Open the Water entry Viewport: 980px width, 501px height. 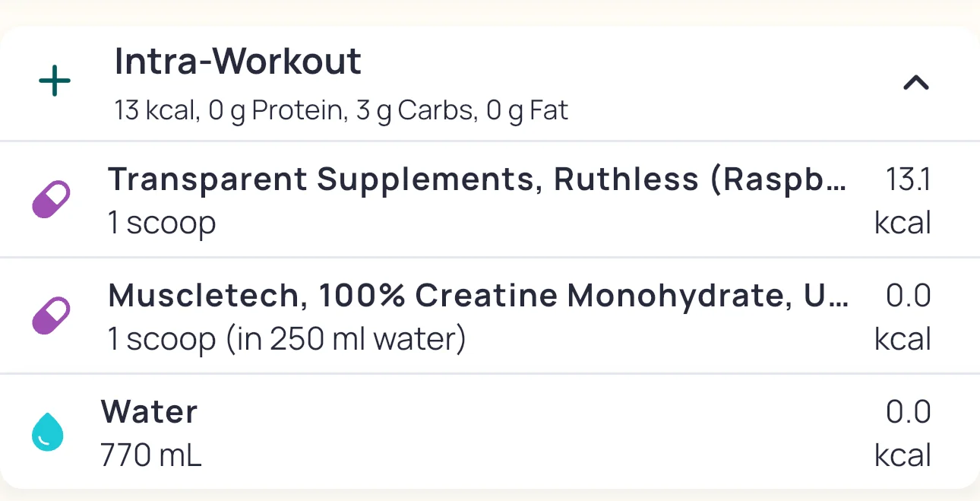[x=149, y=411]
